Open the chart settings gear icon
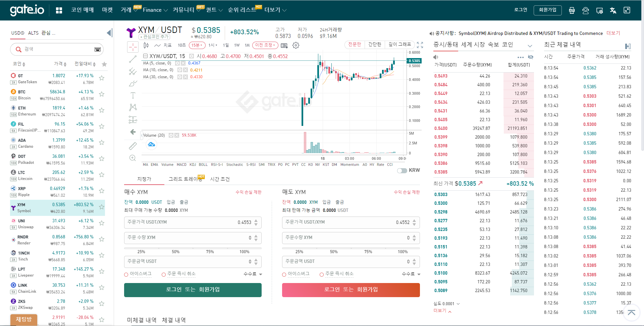The width and height of the screenshot is (644, 326). (296, 45)
